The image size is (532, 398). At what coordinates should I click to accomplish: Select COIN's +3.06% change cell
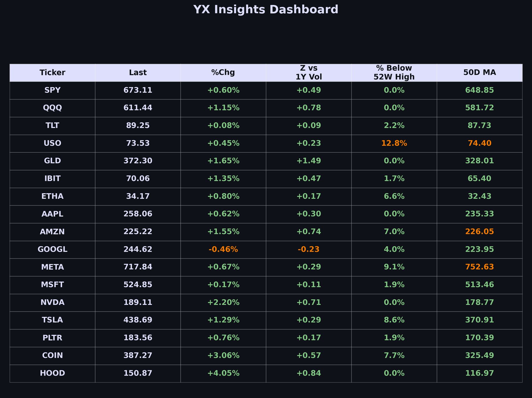coord(223,356)
